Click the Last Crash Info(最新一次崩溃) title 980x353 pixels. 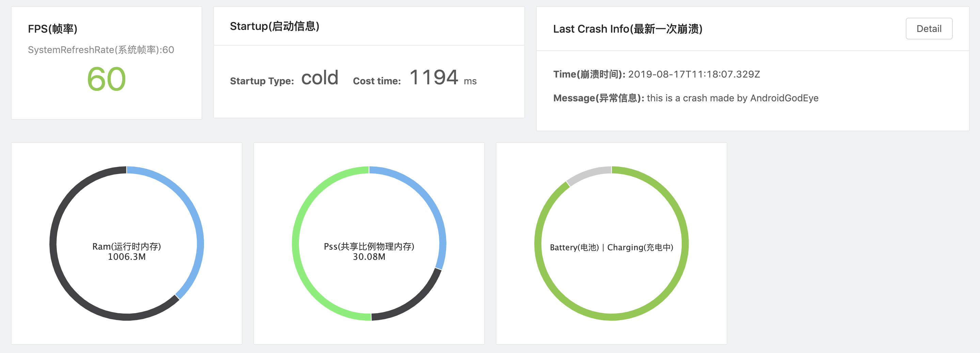[629, 29]
